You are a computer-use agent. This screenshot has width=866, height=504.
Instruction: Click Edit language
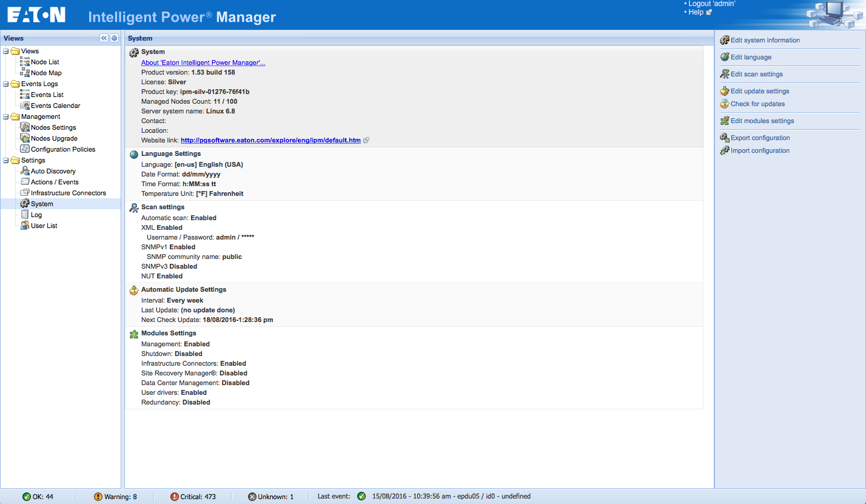pyautogui.click(x=751, y=57)
